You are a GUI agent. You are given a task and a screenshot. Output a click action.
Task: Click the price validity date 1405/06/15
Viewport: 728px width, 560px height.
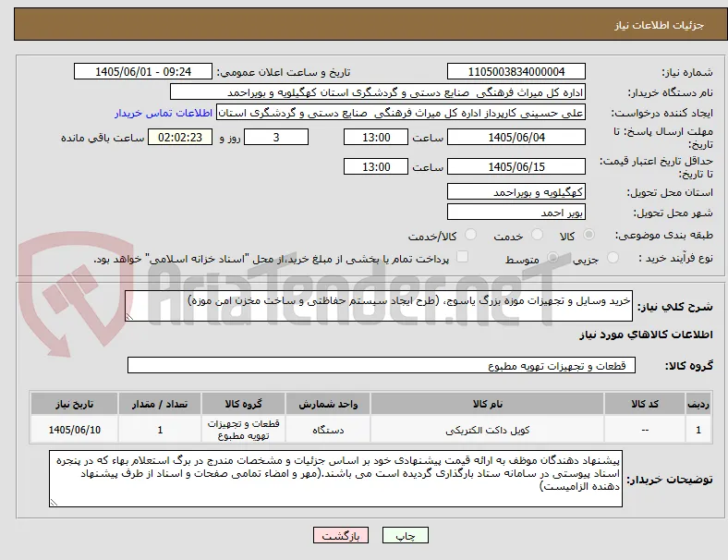(x=516, y=166)
